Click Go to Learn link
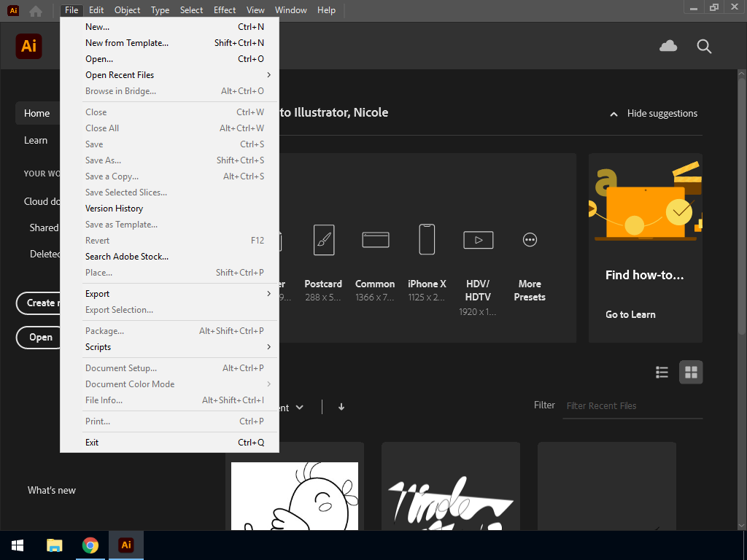Viewport: 747px width, 560px height. pyautogui.click(x=630, y=315)
